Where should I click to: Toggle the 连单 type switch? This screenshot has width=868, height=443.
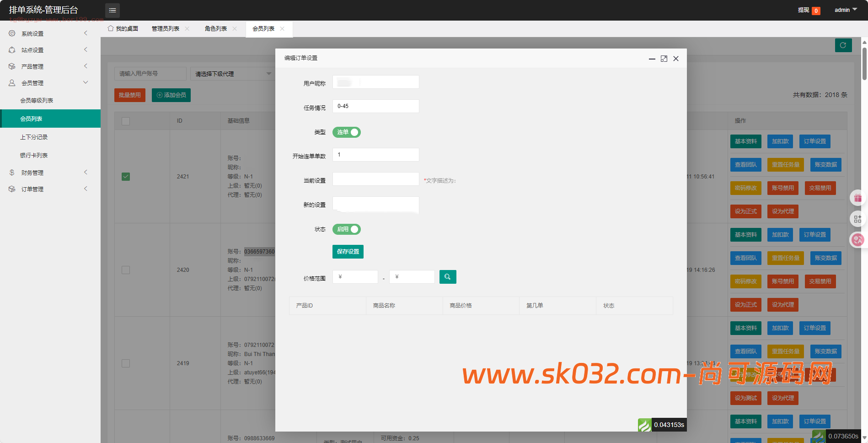pos(346,132)
